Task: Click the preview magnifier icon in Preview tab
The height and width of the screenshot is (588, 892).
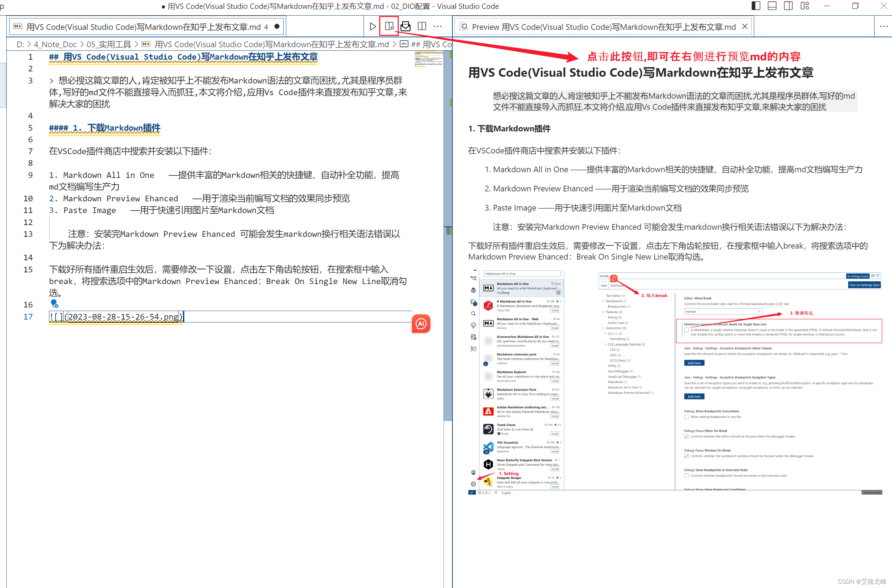Action: pyautogui.click(x=464, y=27)
